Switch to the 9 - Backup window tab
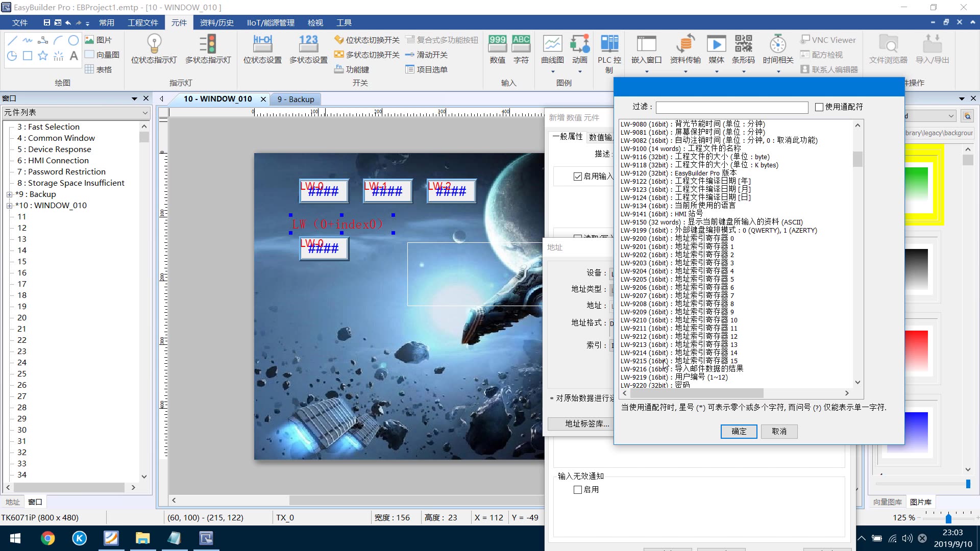The image size is (980, 551). pos(296,99)
